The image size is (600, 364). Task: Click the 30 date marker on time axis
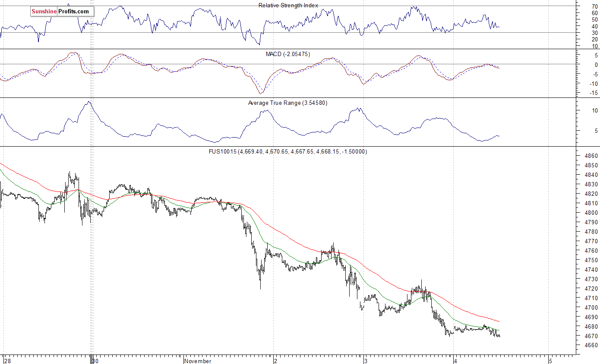(96, 361)
